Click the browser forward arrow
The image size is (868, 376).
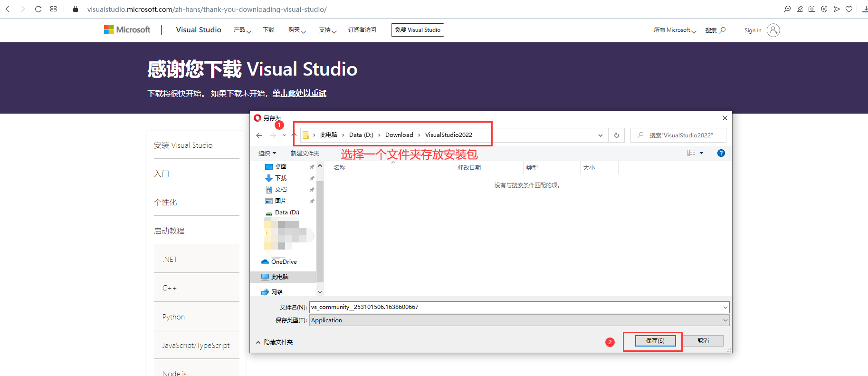point(23,9)
